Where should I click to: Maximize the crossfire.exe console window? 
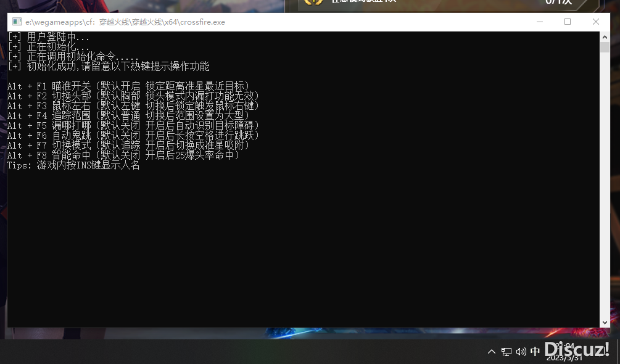coord(568,22)
